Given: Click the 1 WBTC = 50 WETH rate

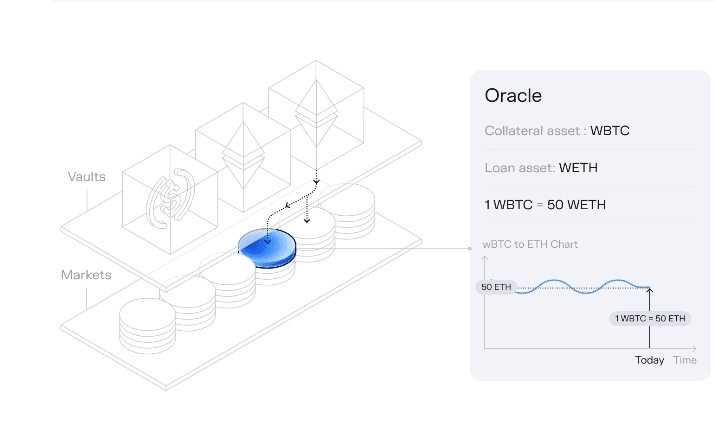Looking at the screenshot, I should click(x=545, y=205).
